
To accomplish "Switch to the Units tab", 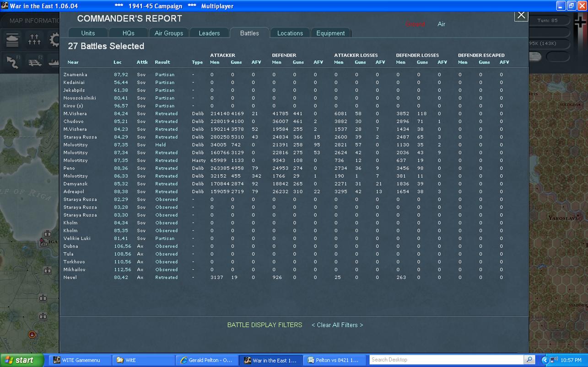I will (88, 33).
